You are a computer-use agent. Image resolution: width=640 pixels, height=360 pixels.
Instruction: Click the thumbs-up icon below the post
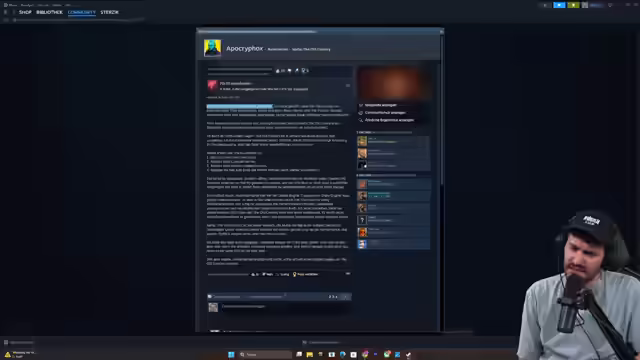click(253, 274)
